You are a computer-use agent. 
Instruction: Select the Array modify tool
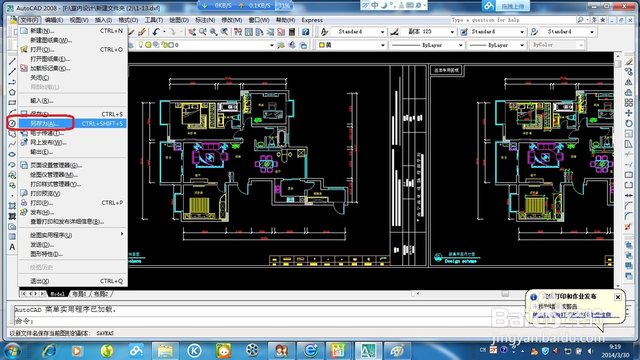(x=629, y=102)
